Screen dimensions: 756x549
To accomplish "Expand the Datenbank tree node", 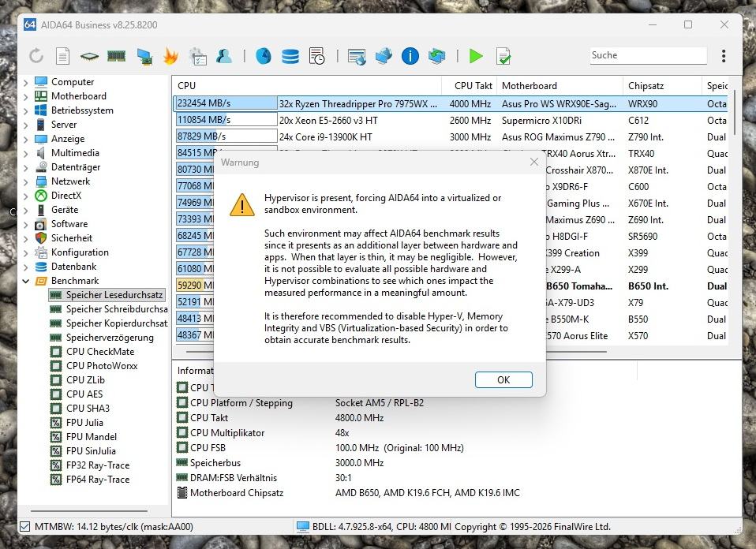I will pyautogui.click(x=25, y=267).
